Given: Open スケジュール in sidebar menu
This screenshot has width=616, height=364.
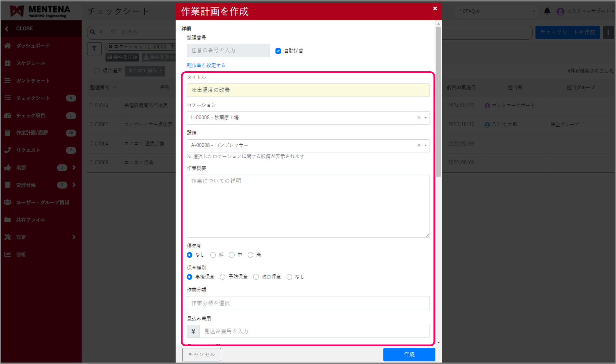Looking at the screenshot, I should pyautogui.click(x=31, y=63).
